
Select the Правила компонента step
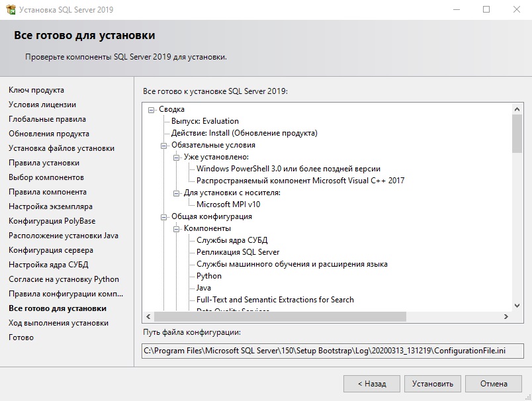click(x=48, y=192)
